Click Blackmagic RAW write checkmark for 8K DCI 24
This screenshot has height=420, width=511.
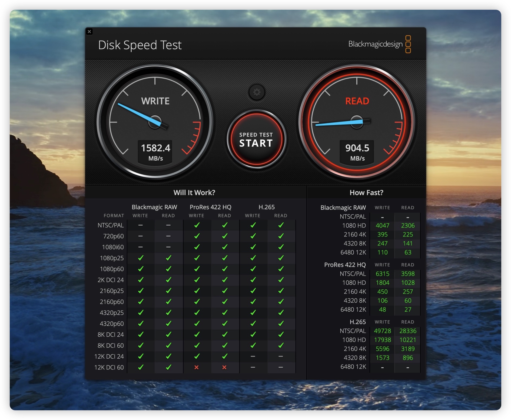(x=141, y=334)
